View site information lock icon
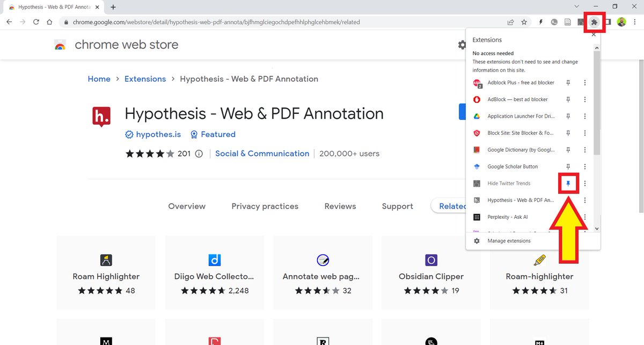The height and width of the screenshot is (345, 644). [x=66, y=22]
